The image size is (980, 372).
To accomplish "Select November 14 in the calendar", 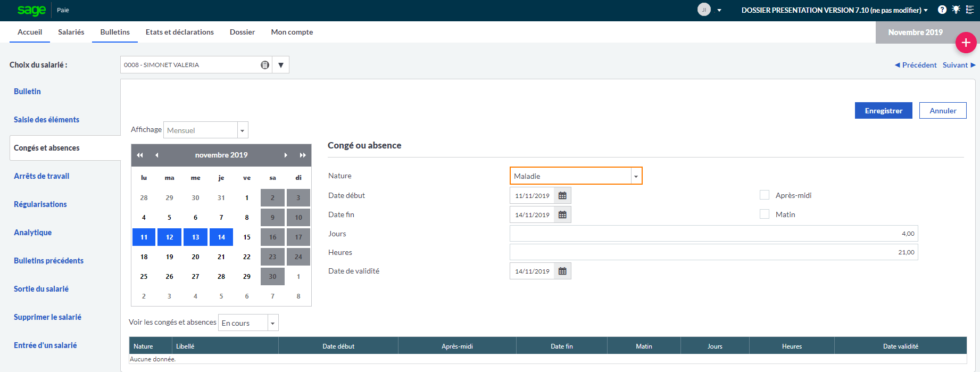I will click(221, 237).
